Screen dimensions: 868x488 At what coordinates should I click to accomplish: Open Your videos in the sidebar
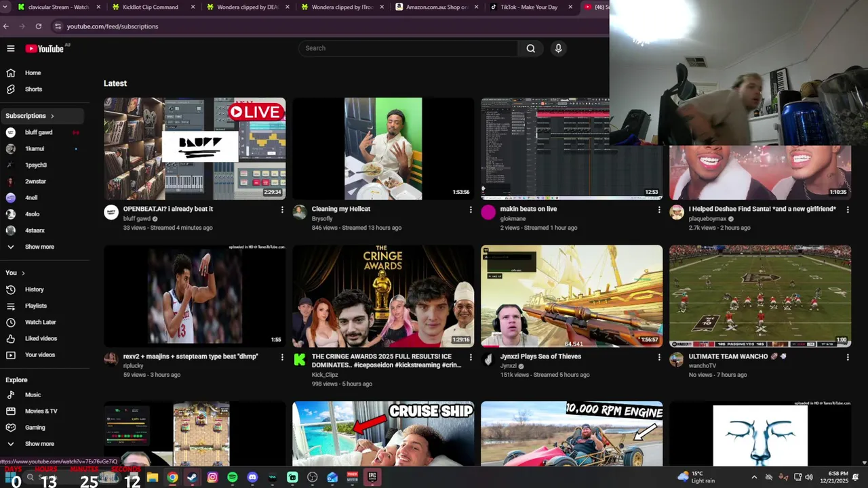[x=42, y=354]
